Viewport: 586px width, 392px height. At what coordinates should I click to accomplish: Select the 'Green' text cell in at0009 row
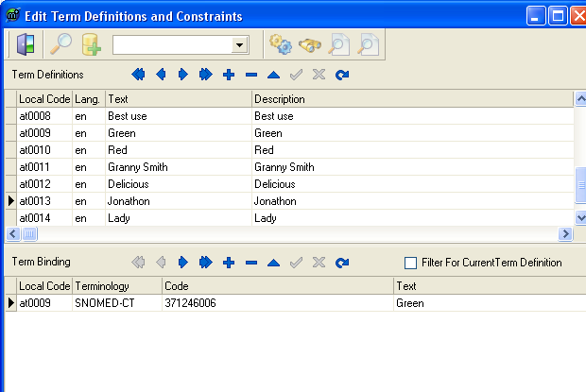(179, 133)
